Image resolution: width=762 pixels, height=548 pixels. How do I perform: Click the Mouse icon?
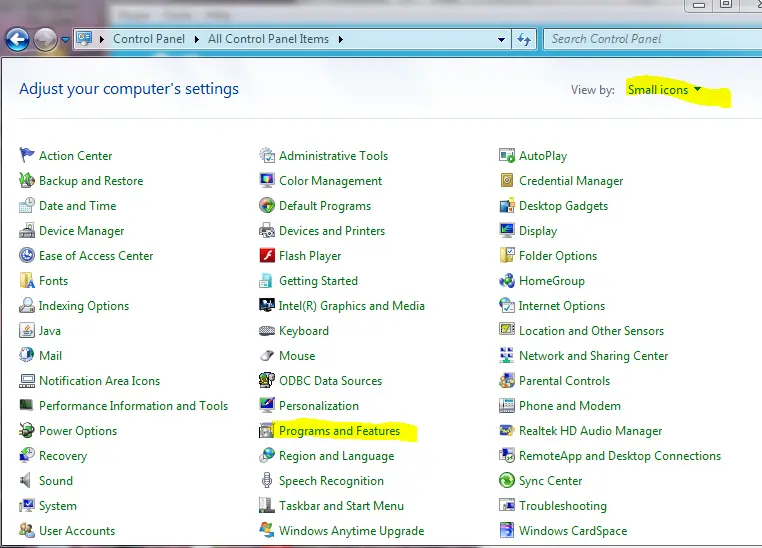pos(267,355)
